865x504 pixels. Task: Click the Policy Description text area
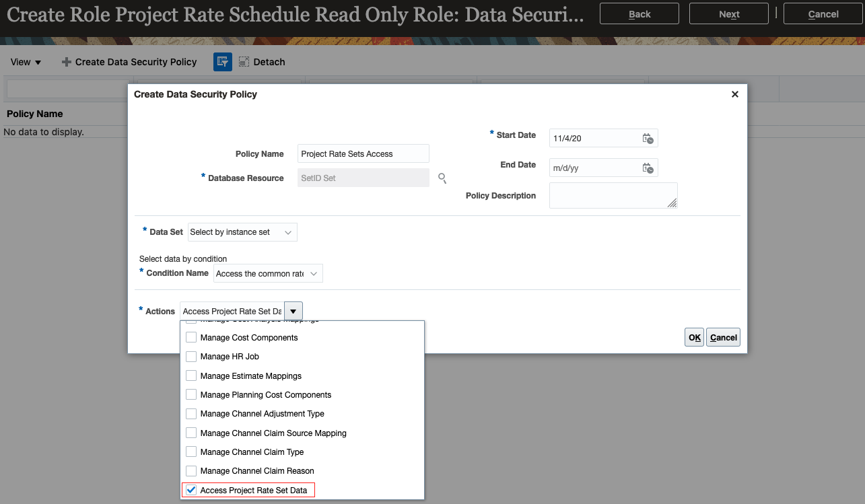[613, 196]
